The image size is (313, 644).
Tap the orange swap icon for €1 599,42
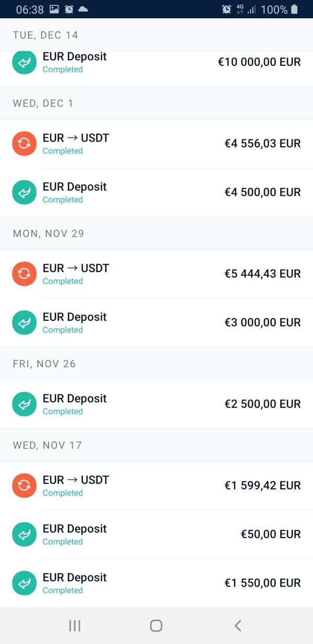click(24, 485)
